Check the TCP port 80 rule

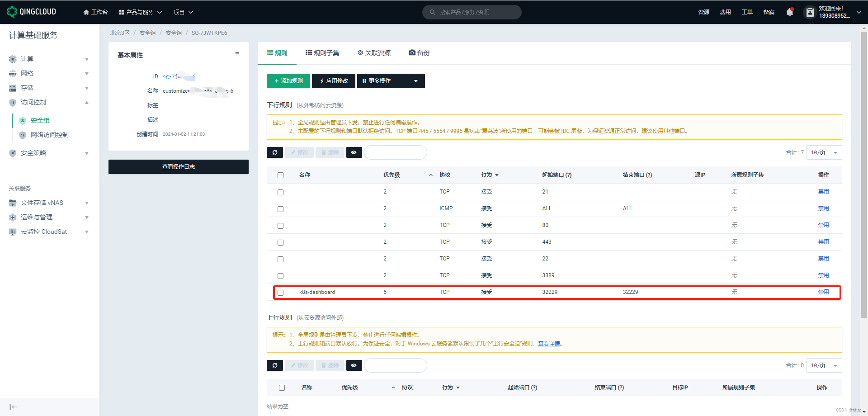click(x=280, y=226)
